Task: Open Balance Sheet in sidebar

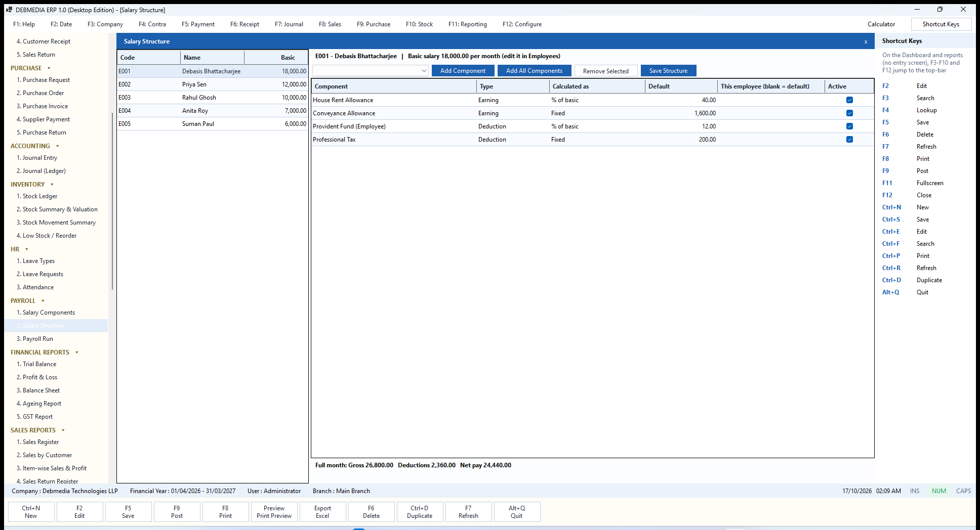Action: 38,390
